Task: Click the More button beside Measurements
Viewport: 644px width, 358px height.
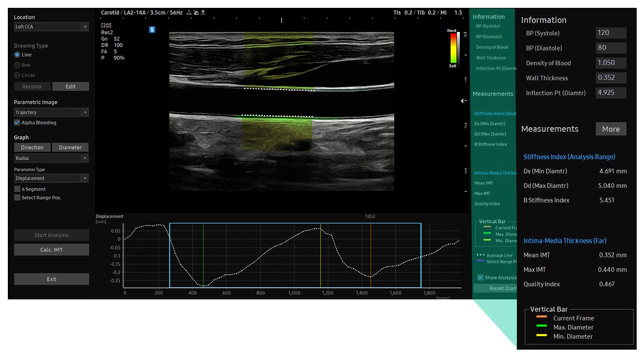Action: [x=611, y=129]
